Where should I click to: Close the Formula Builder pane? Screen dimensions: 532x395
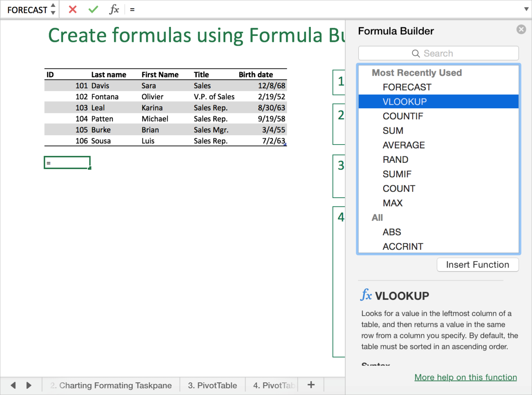click(x=521, y=29)
